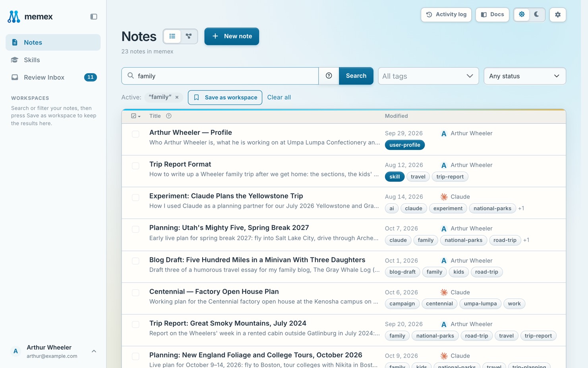Click the centennial tag

(x=439, y=304)
